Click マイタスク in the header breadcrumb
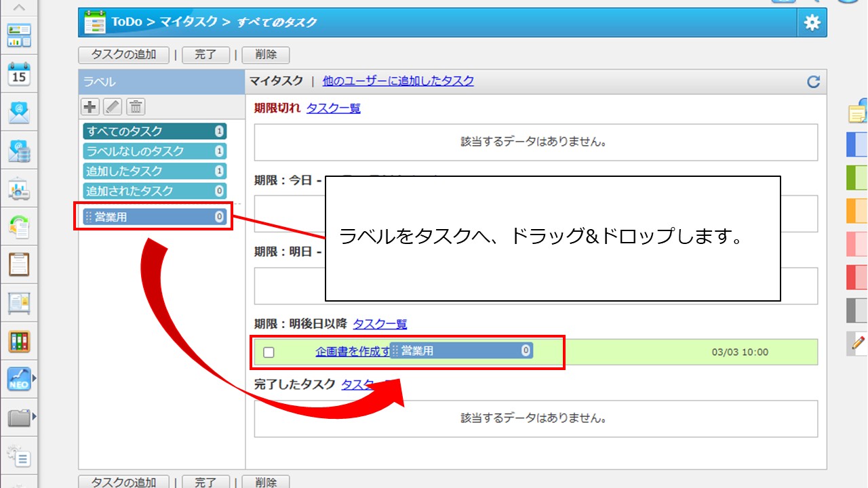 [x=189, y=22]
